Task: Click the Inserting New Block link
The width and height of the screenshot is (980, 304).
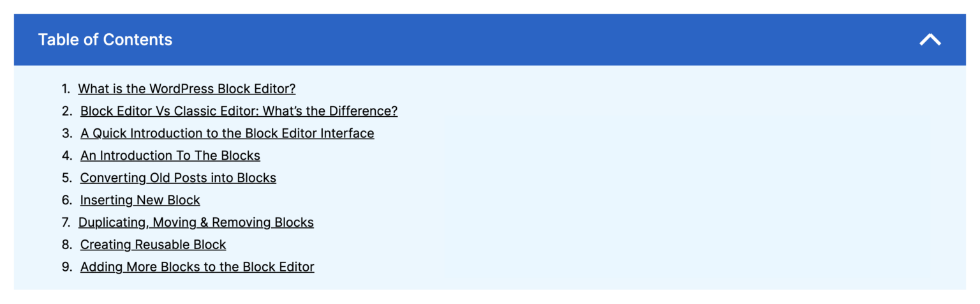Action: click(x=140, y=201)
